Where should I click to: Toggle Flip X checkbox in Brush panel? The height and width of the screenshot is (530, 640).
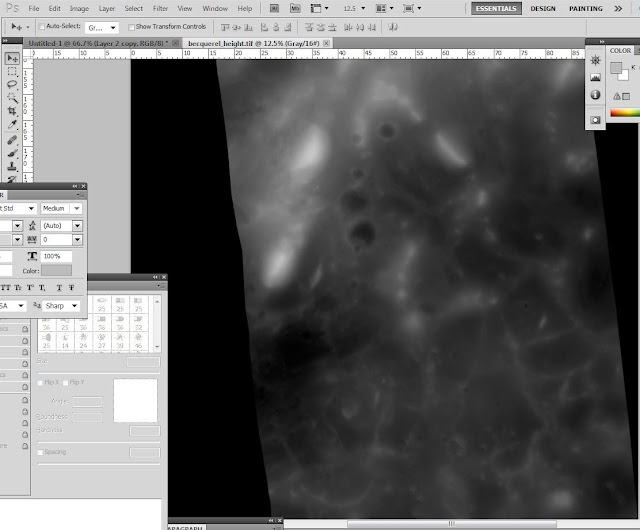pos(40,383)
